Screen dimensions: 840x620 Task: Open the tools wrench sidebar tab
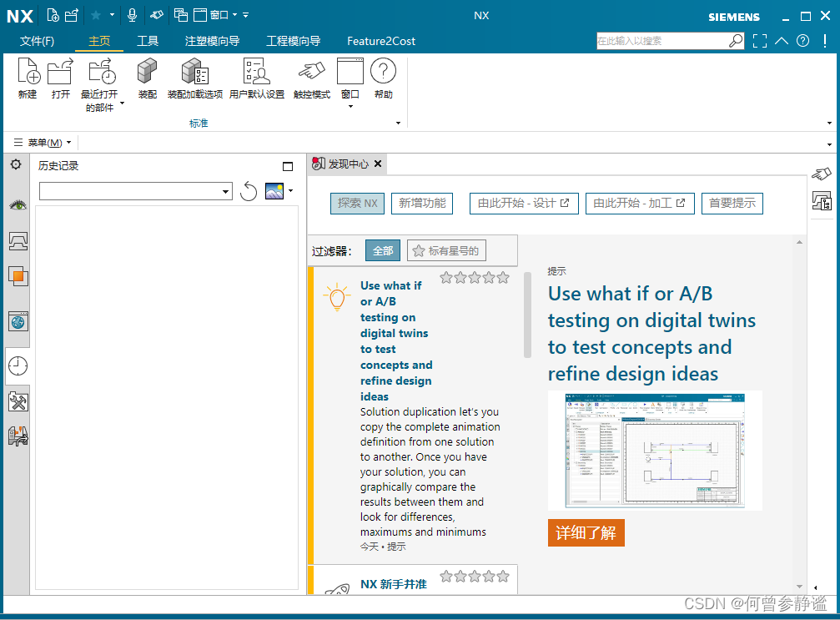pyautogui.click(x=18, y=401)
